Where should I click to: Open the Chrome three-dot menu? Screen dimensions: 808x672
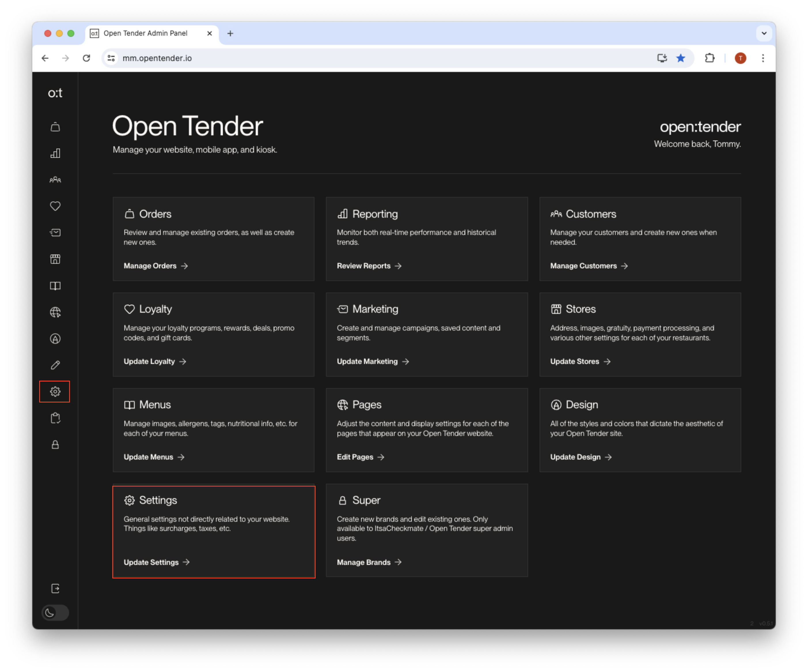[763, 58]
